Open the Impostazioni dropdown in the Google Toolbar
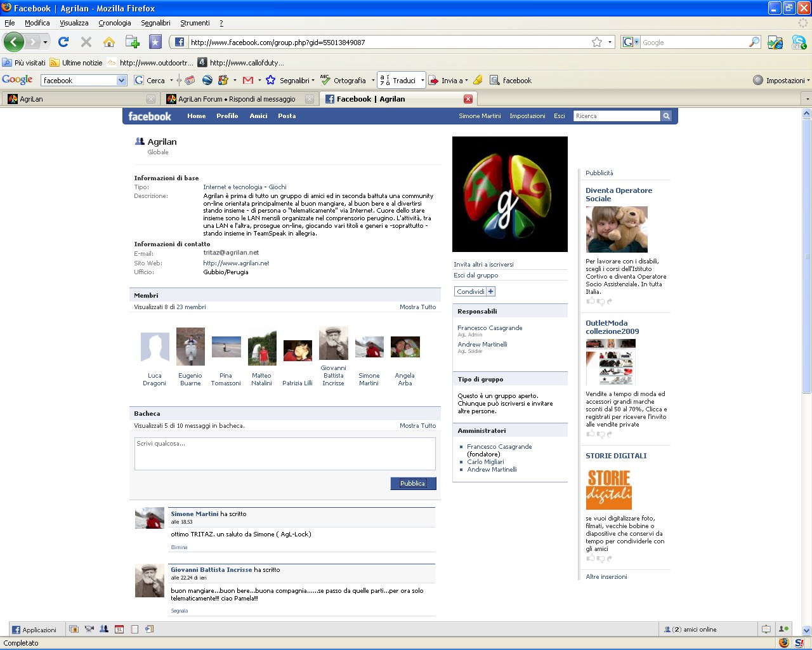Image resolution: width=812 pixels, height=650 pixels. [781, 81]
